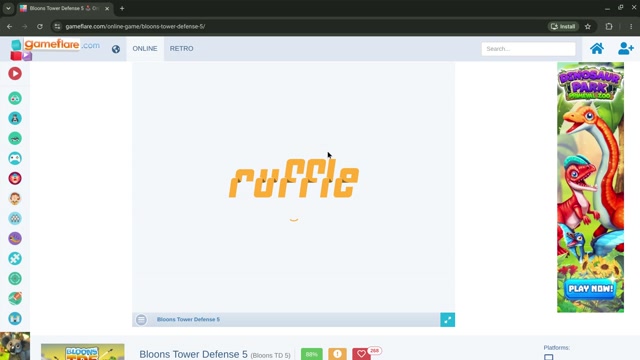Screen dimensions: 640x360
Task: Click the Install app button in address bar
Action: point(563,27)
